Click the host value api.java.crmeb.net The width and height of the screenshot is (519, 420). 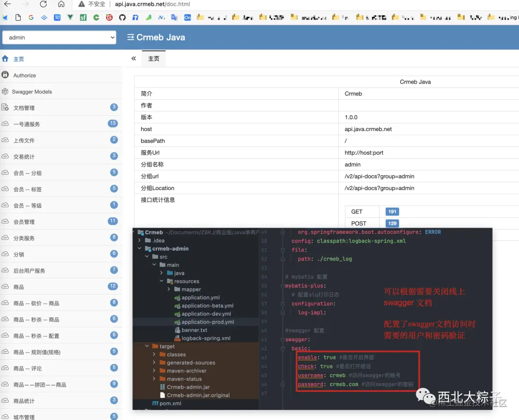click(368, 129)
